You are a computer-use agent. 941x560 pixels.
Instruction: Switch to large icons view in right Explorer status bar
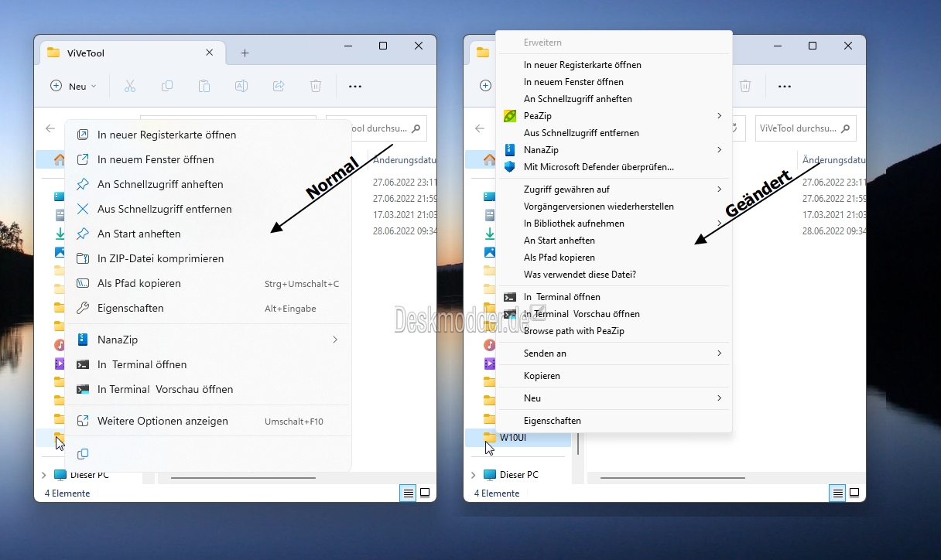854,493
